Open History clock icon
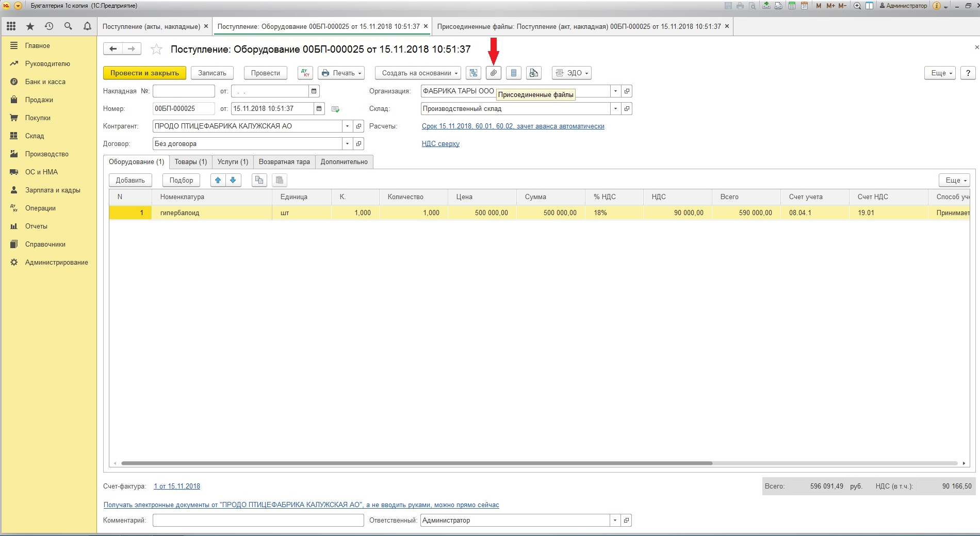Image resolution: width=980 pixels, height=536 pixels. [49, 26]
